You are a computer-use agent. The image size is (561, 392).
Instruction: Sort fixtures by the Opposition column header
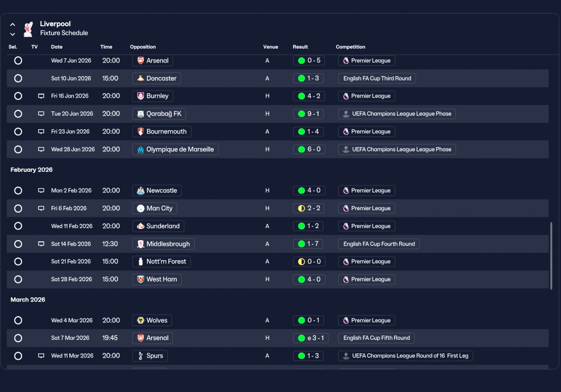tap(143, 47)
